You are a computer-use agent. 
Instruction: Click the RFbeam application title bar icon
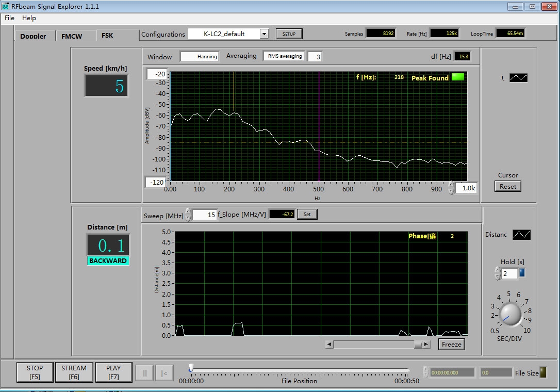(x=5, y=6)
